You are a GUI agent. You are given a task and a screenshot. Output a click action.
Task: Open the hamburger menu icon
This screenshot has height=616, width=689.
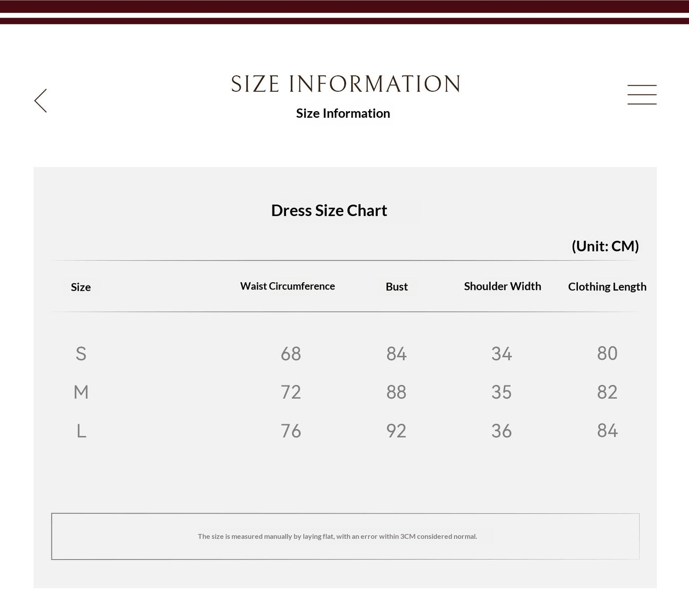(x=642, y=94)
